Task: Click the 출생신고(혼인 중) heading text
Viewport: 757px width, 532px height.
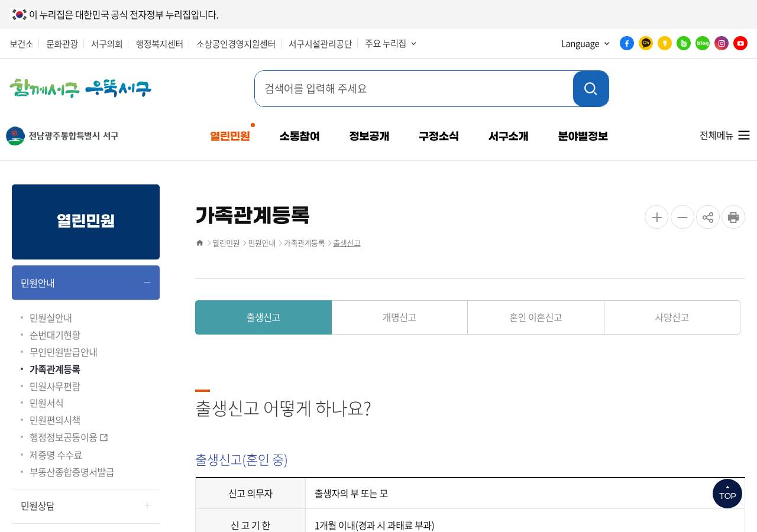Action: pyautogui.click(x=241, y=459)
